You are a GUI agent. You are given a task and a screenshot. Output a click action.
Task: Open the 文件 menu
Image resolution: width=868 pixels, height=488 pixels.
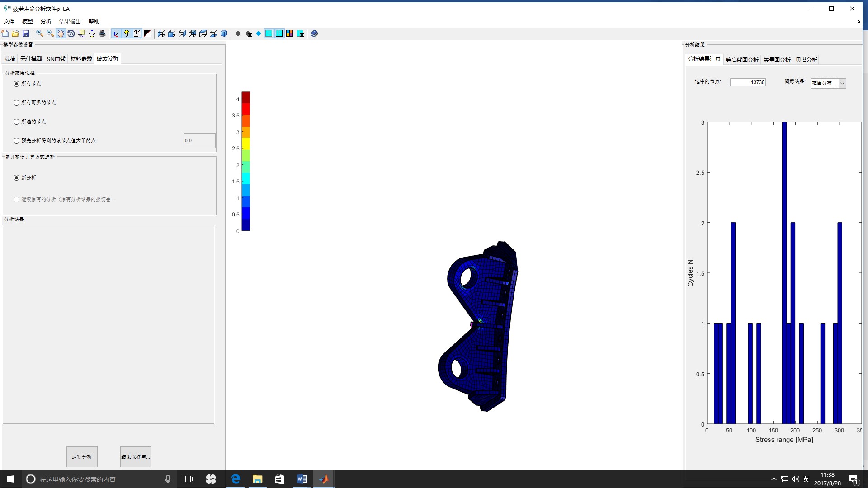tap(9, 21)
